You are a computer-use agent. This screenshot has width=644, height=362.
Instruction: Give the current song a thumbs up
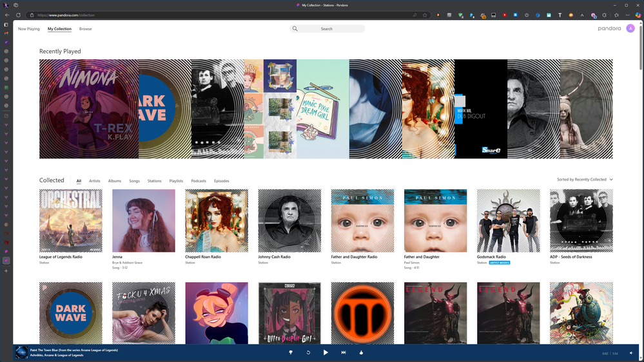click(361, 352)
